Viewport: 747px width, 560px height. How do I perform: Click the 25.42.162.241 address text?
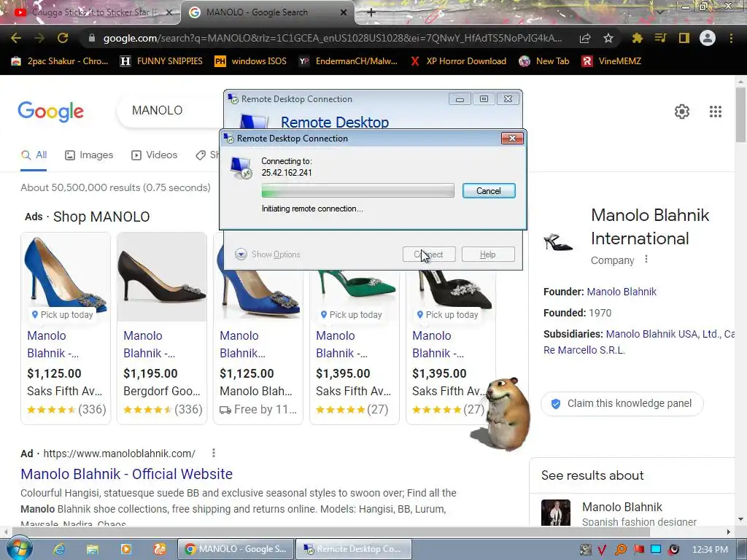[286, 173]
